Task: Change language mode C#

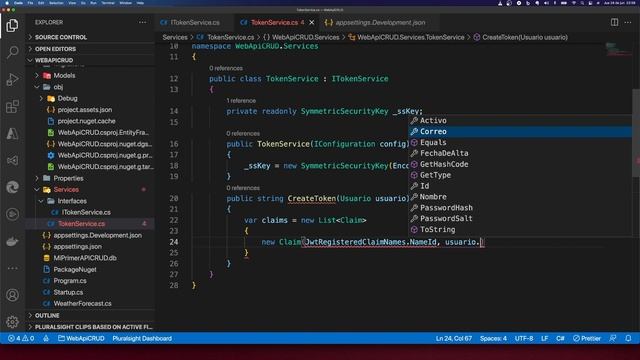Action: pyautogui.click(x=560, y=338)
